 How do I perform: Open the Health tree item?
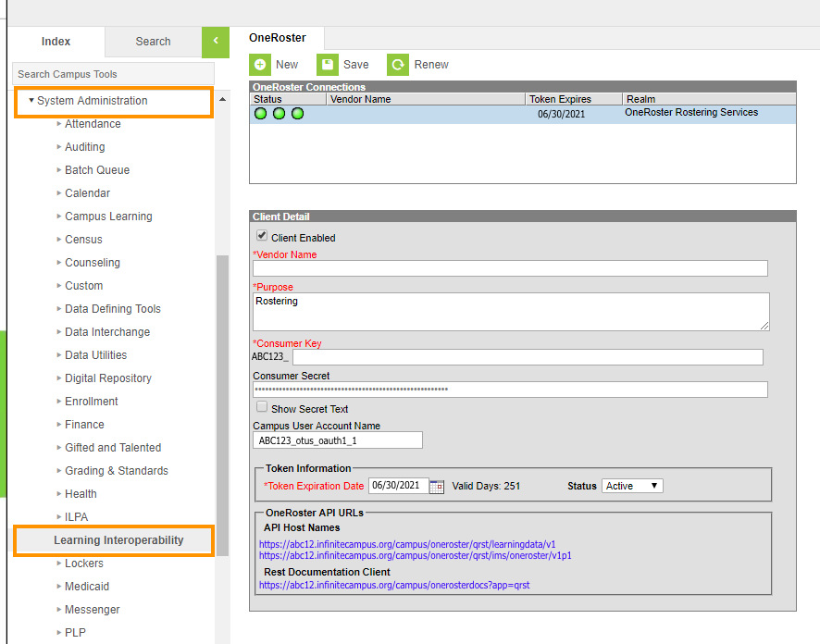(x=81, y=494)
